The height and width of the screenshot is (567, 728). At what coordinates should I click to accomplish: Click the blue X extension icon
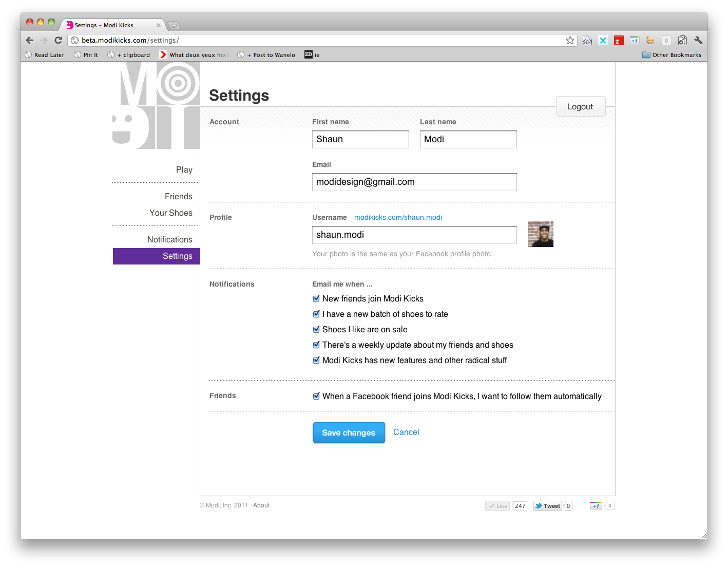[603, 41]
